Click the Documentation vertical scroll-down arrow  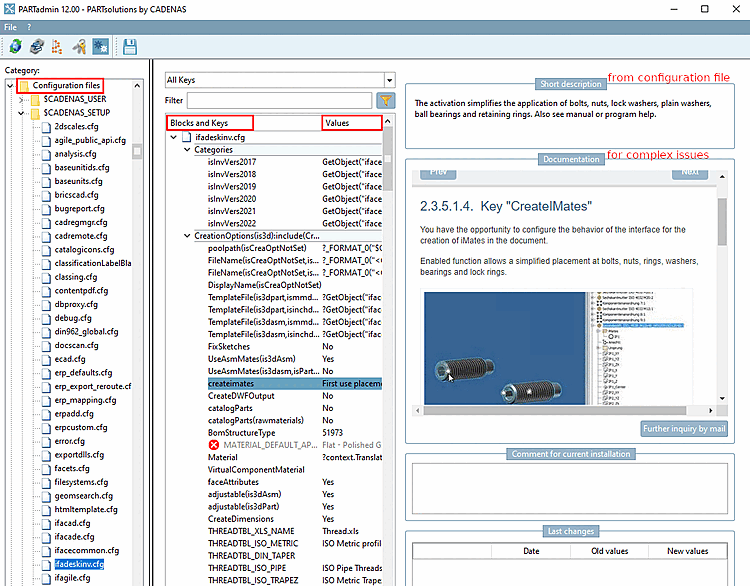(x=722, y=398)
